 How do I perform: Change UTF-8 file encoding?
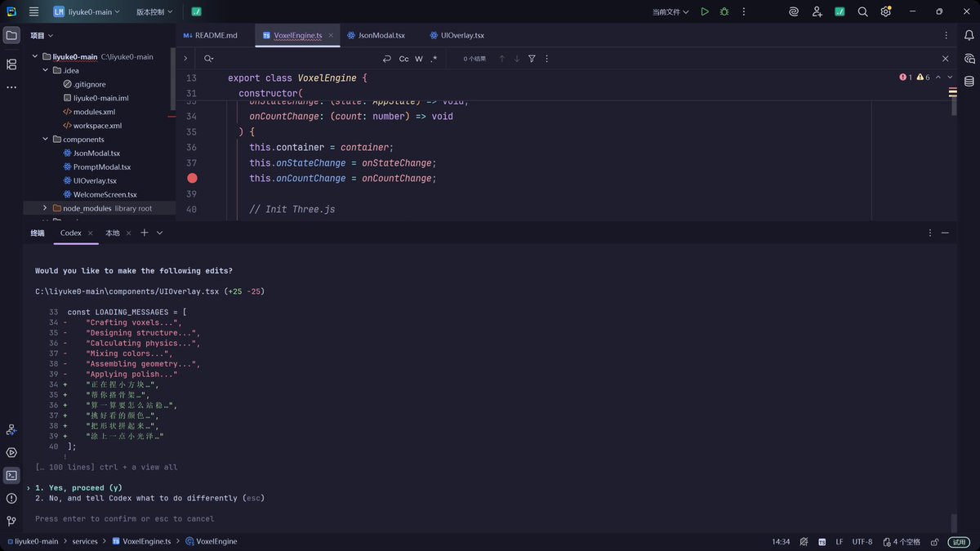(x=862, y=541)
